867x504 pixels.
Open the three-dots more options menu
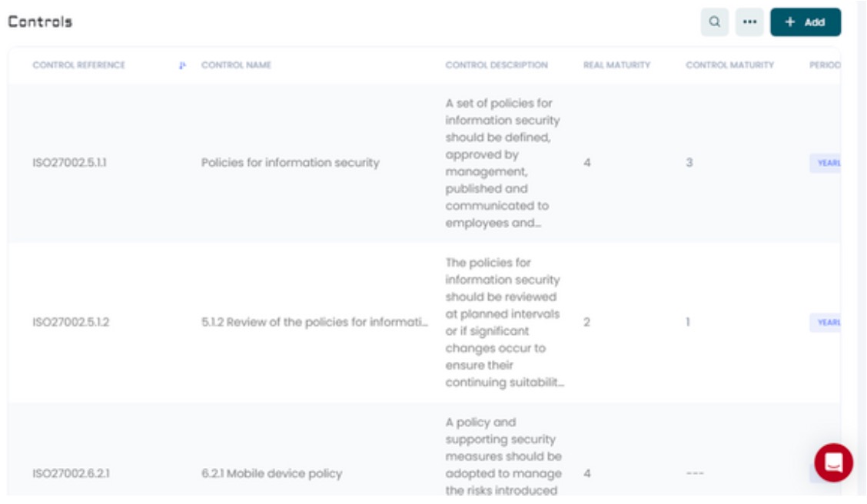click(749, 22)
